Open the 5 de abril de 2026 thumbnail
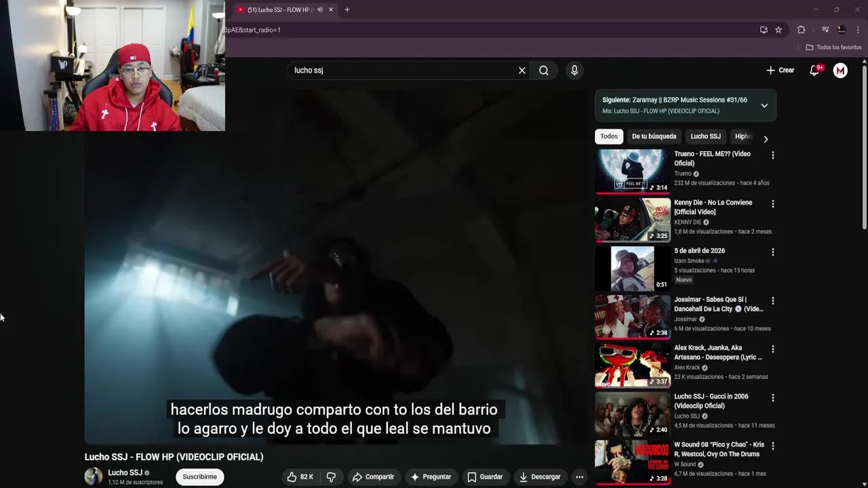868x488 pixels. [x=633, y=268]
